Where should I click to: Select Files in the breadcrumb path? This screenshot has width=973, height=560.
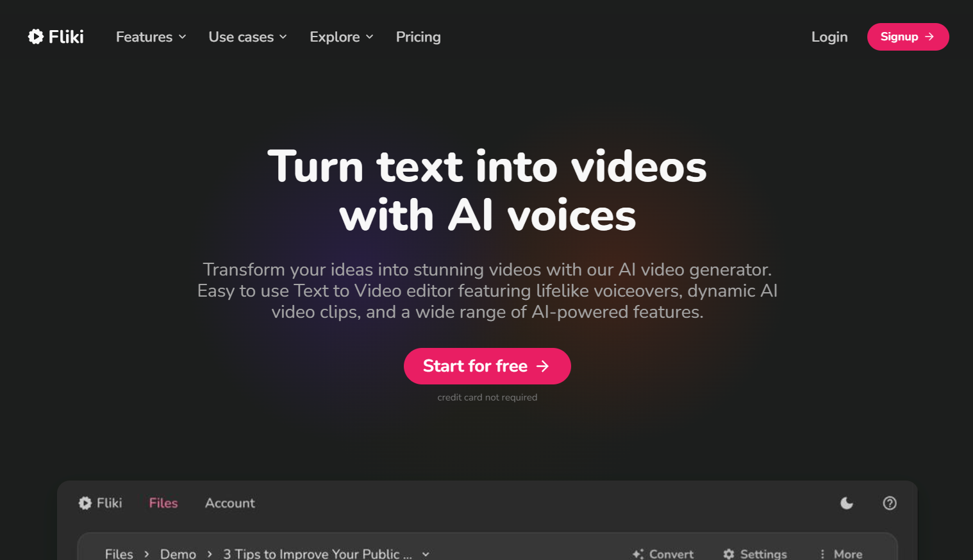(119, 554)
